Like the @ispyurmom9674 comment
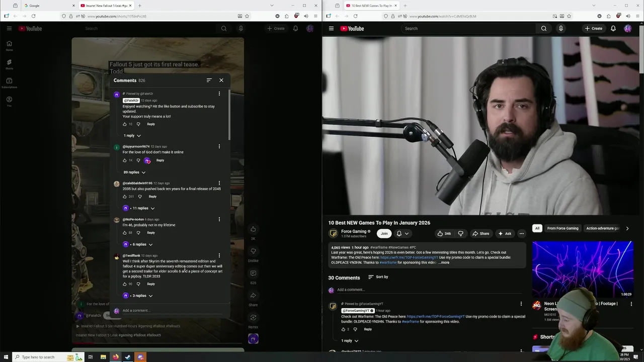Image resolution: width=644 pixels, height=362 pixels. [x=125, y=160]
